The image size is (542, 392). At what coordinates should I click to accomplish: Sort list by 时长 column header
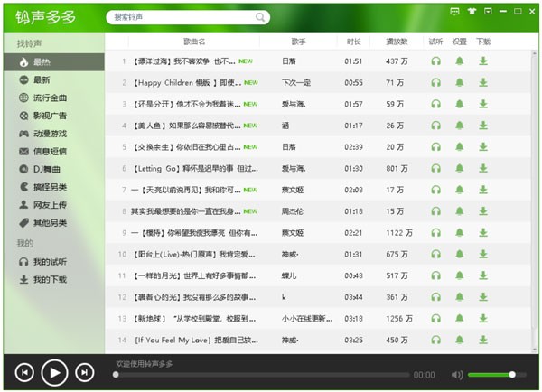(x=353, y=42)
